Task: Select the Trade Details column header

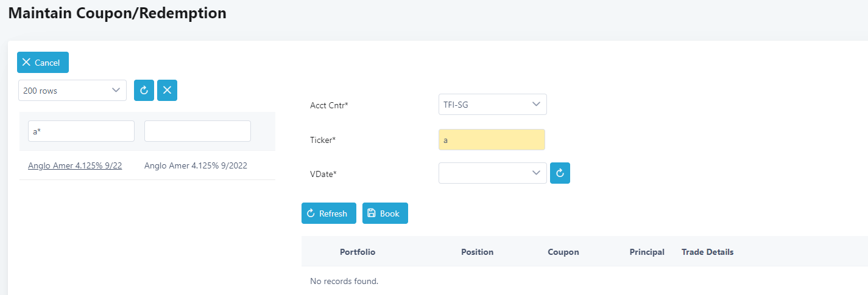Action: (707, 252)
